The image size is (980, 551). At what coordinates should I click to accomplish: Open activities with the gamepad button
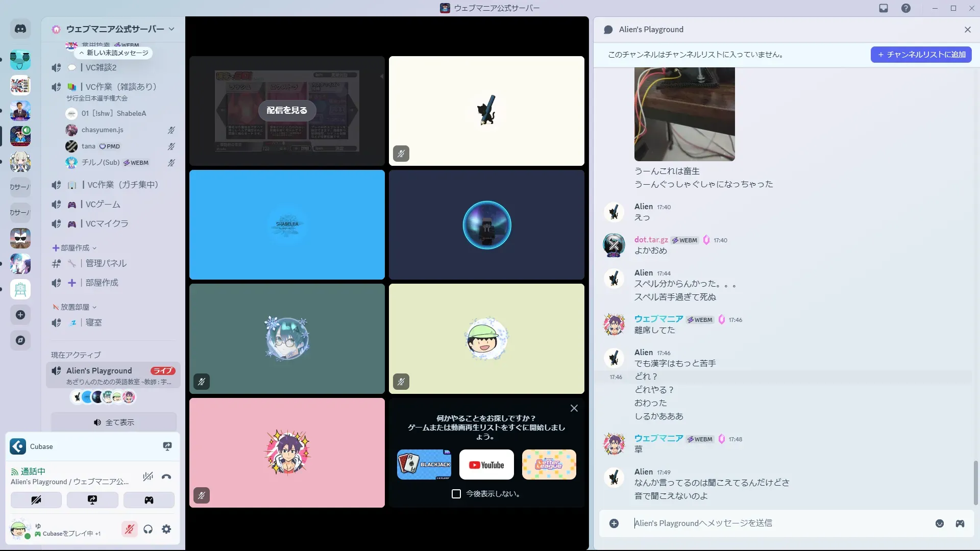149,500
